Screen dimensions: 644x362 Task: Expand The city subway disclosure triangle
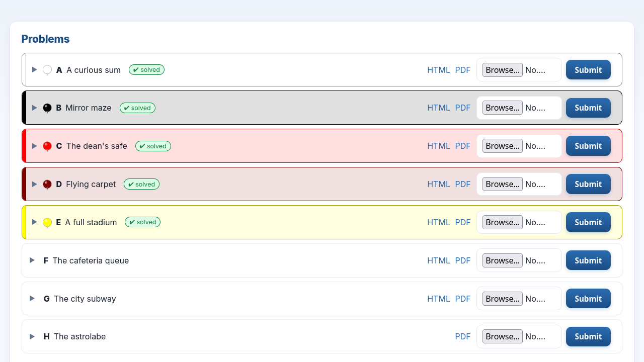(32, 298)
